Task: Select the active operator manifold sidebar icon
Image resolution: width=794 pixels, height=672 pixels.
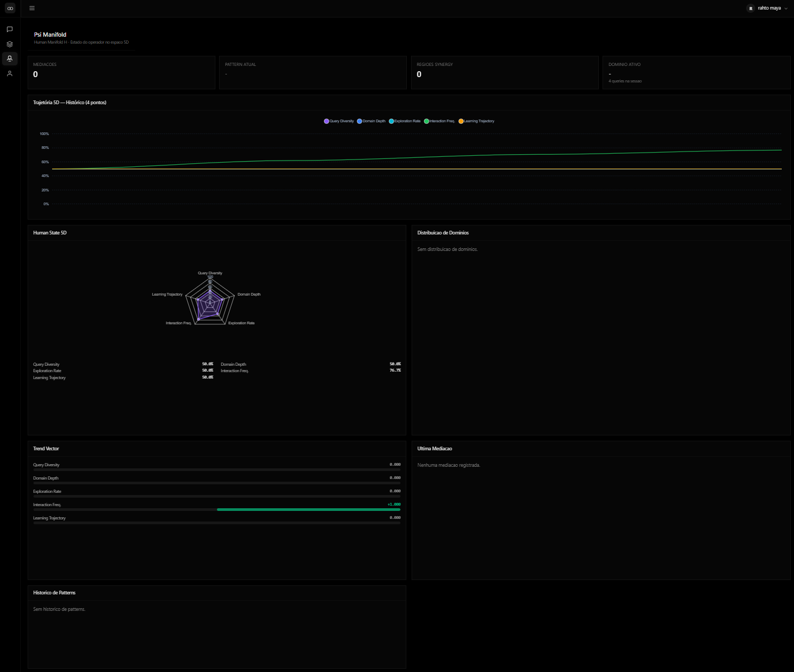Action: 10,58
